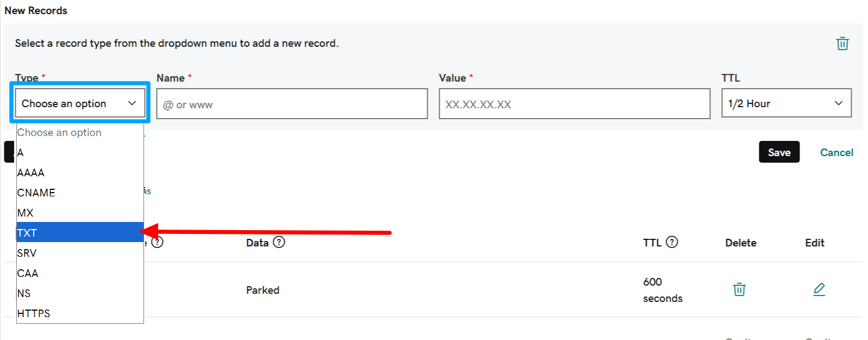Choose HTTPS record type option

(x=80, y=313)
